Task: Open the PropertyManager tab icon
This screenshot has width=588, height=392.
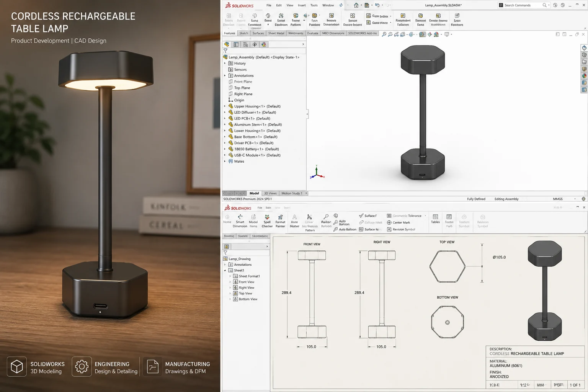Action: pos(236,44)
